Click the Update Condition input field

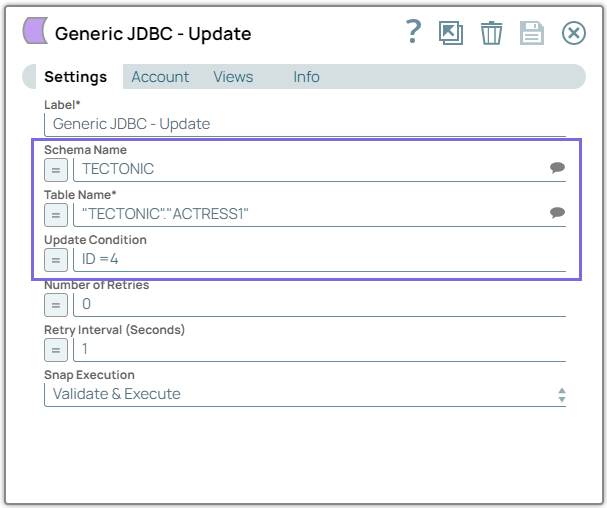320,259
